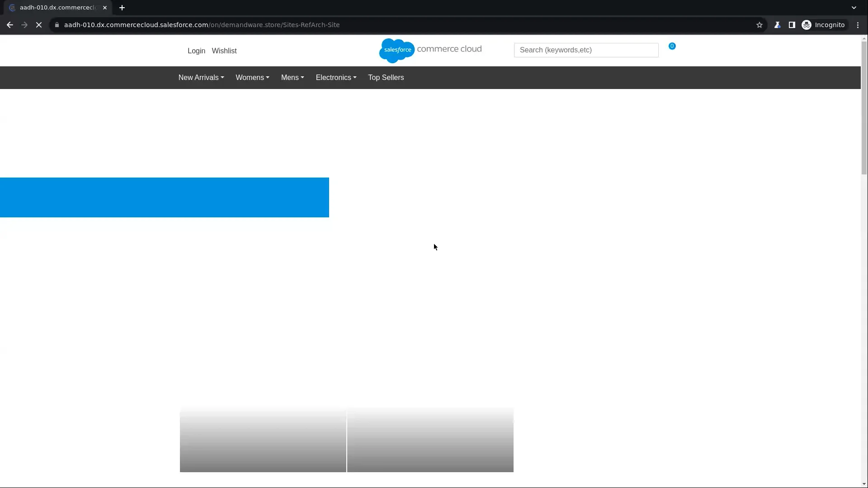Click the browser address bar URL

(202, 25)
